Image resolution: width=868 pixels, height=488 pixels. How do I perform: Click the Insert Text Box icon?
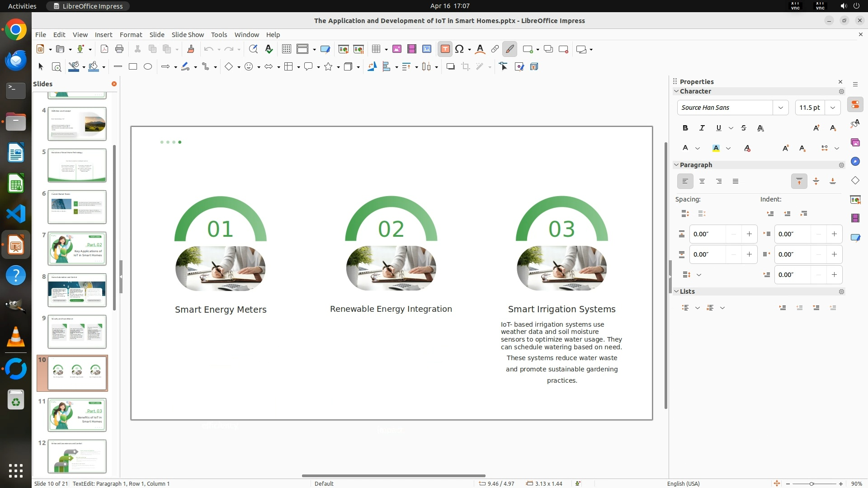pyautogui.click(x=445, y=49)
